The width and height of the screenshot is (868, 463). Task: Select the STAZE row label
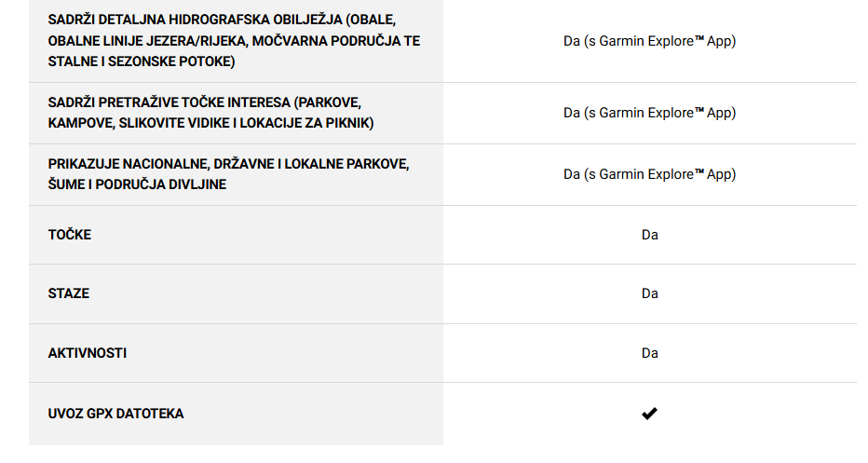point(69,293)
